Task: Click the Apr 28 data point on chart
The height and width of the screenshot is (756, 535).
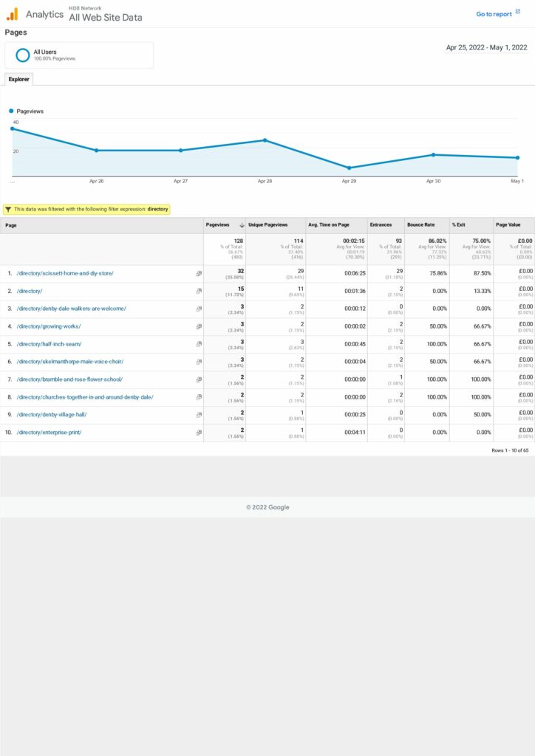Action: click(265, 140)
